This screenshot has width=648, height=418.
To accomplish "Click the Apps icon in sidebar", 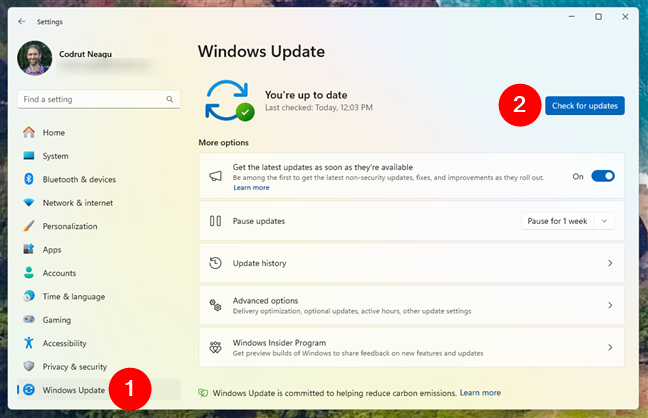I will (29, 249).
